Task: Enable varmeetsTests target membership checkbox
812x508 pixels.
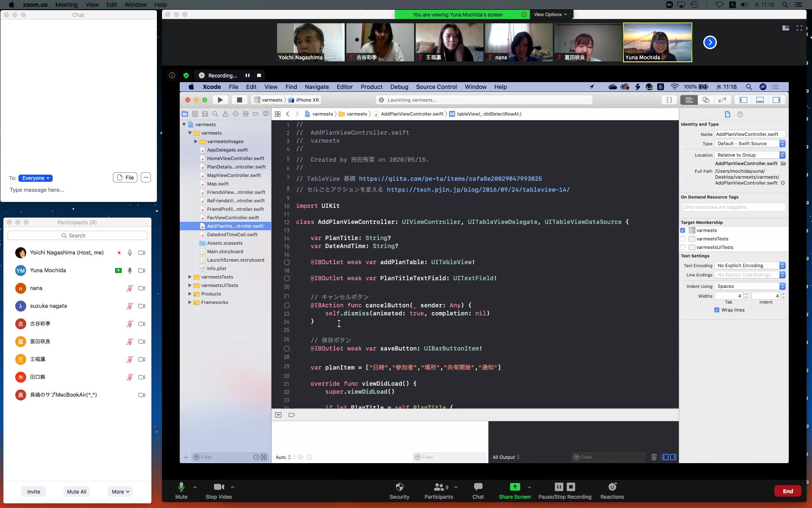Action: [683, 239]
